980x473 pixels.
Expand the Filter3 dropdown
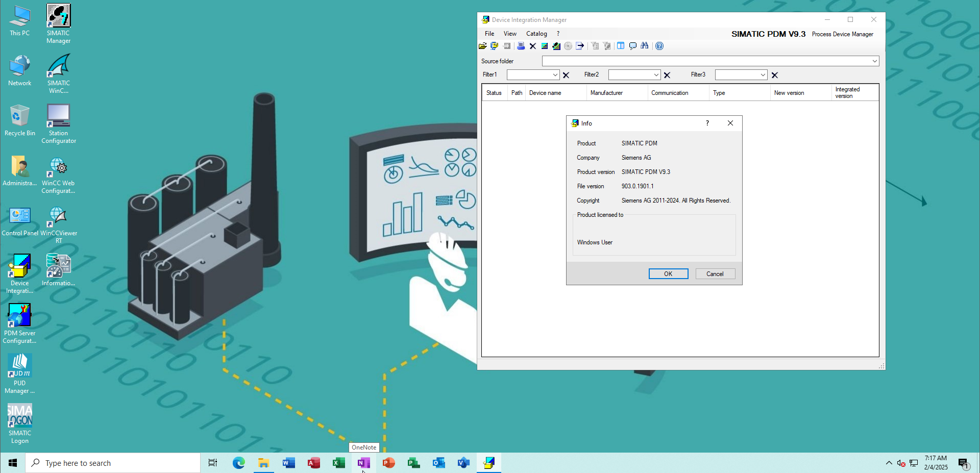pos(763,75)
